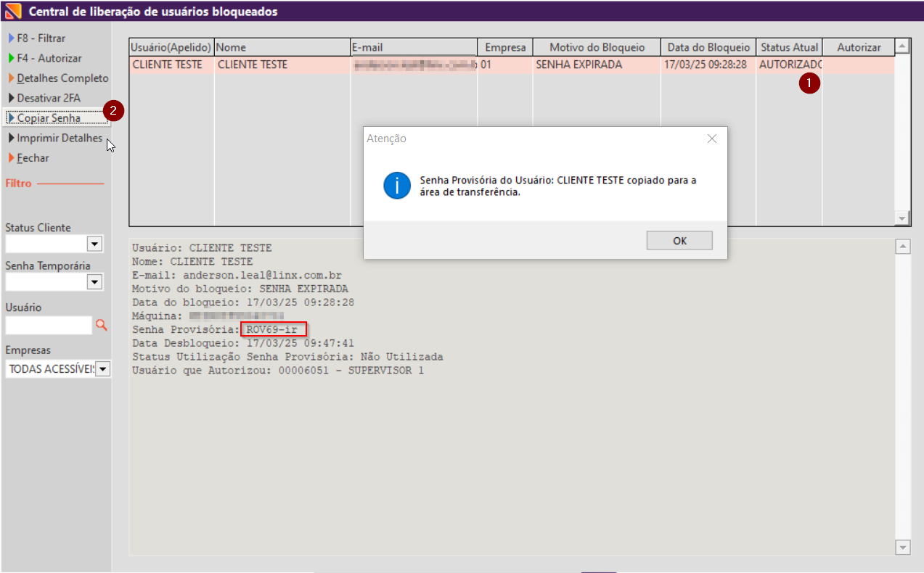
Task: Click scroll down arrow of the table
Action: (902, 218)
